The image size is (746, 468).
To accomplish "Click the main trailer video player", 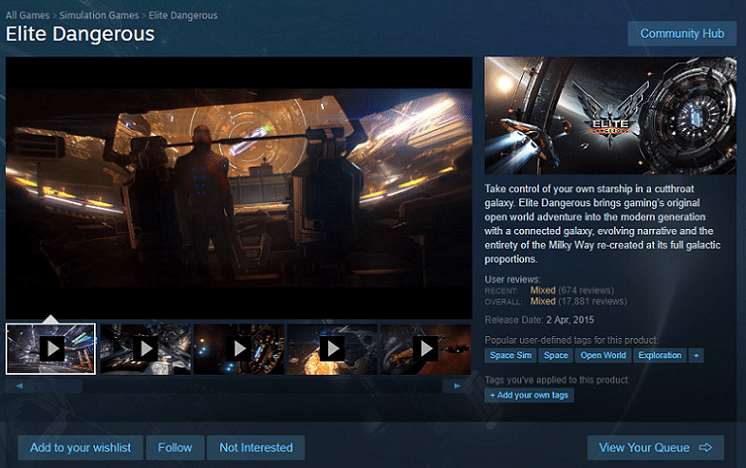I will [x=239, y=188].
